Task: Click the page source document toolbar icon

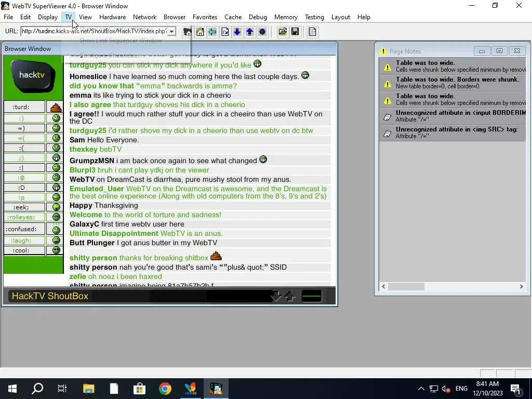Action: [312, 32]
